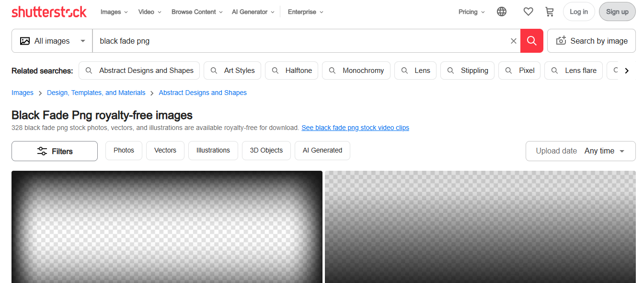Open the Filters panel
The height and width of the screenshot is (283, 644).
(x=55, y=151)
